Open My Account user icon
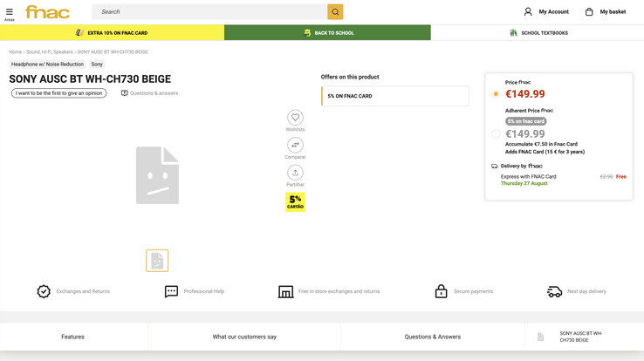Viewport: 644px width, 361px height. [528, 12]
